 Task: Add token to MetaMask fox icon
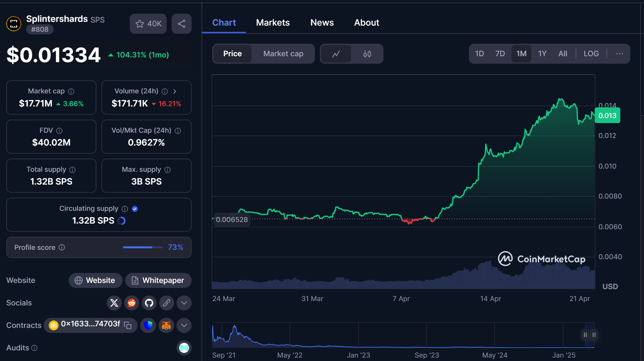coord(166,325)
